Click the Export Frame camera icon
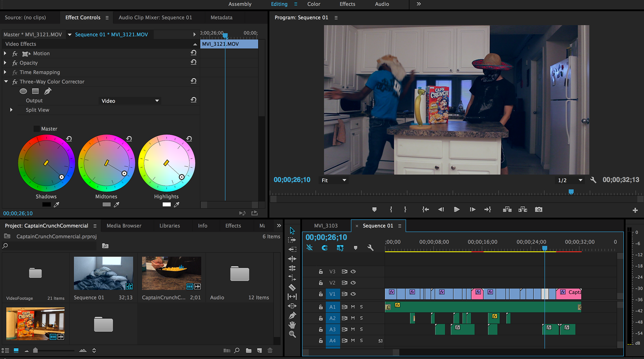The height and width of the screenshot is (359, 644). coord(538,210)
